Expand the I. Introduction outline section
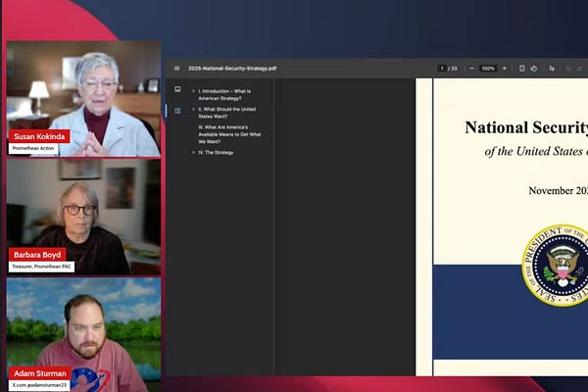 (x=193, y=91)
